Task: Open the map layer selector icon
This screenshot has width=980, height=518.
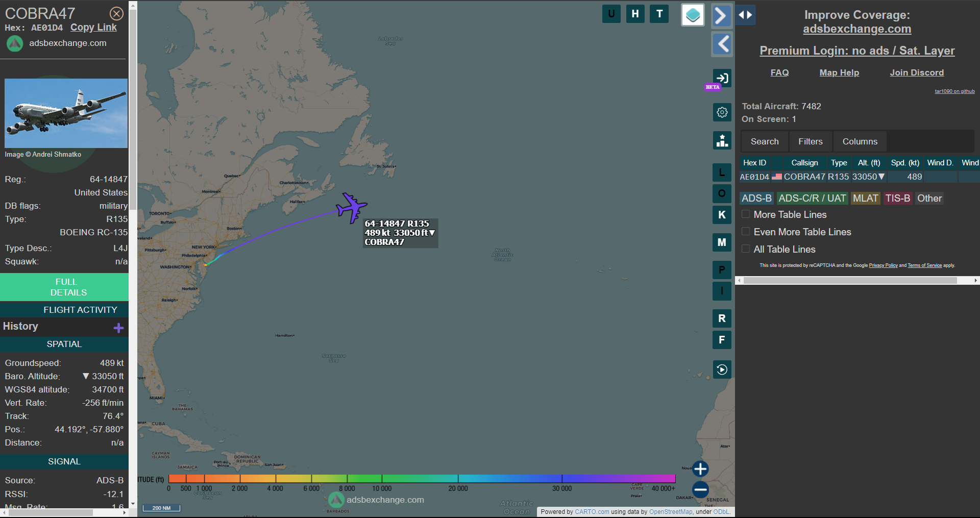Action: tap(693, 15)
